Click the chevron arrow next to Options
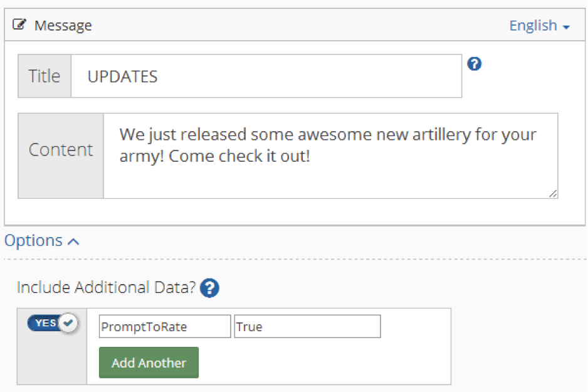Image resolution: width=588 pixels, height=392 pixels. tap(73, 241)
